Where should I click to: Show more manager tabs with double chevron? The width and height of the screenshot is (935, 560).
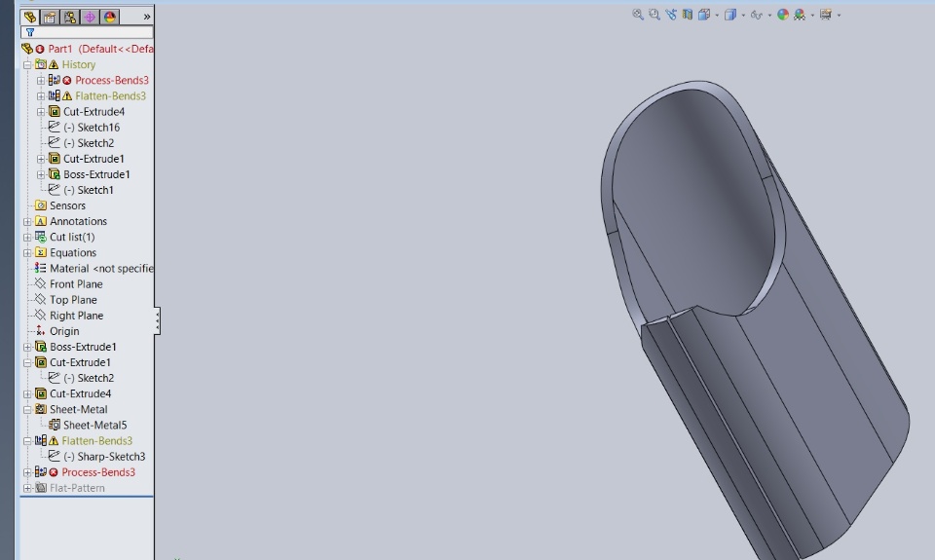pyautogui.click(x=147, y=18)
